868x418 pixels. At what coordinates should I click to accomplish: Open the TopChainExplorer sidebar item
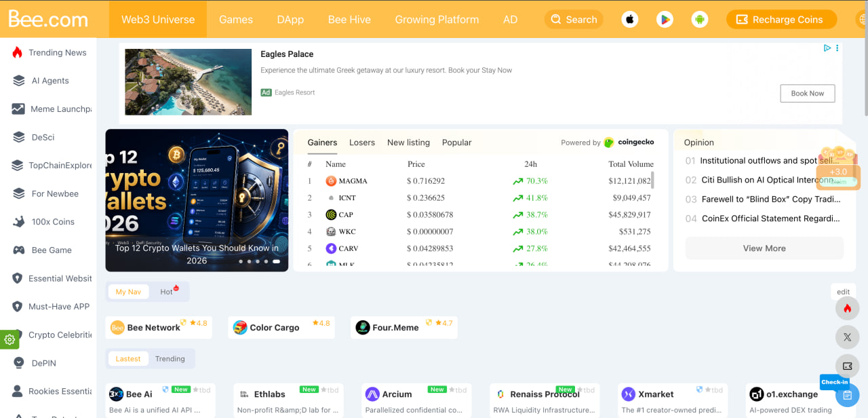pyautogui.click(x=52, y=166)
